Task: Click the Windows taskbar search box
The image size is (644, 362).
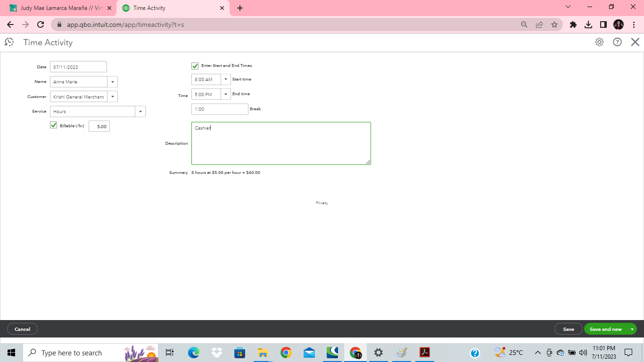Action: click(x=91, y=353)
